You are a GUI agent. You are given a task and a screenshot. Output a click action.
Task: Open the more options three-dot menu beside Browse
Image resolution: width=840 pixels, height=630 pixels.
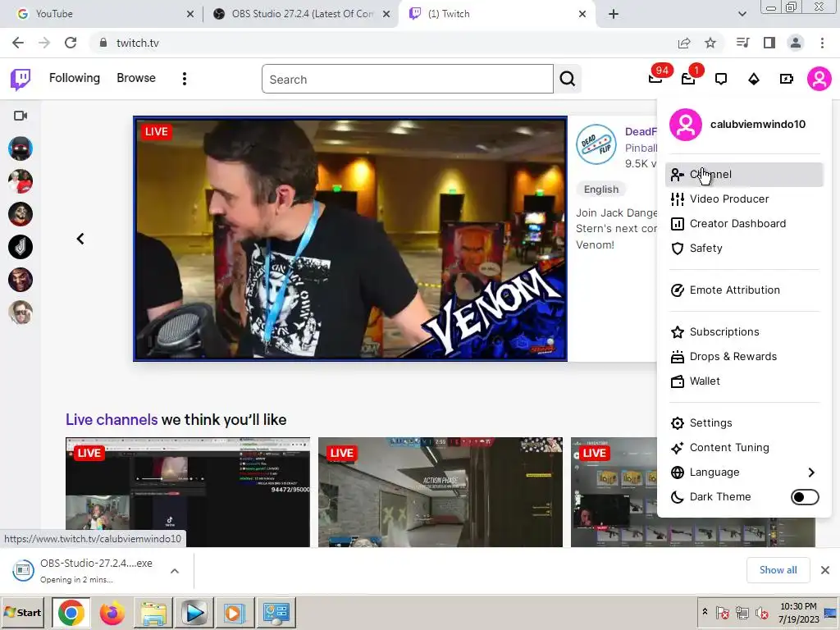pos(185,79)
